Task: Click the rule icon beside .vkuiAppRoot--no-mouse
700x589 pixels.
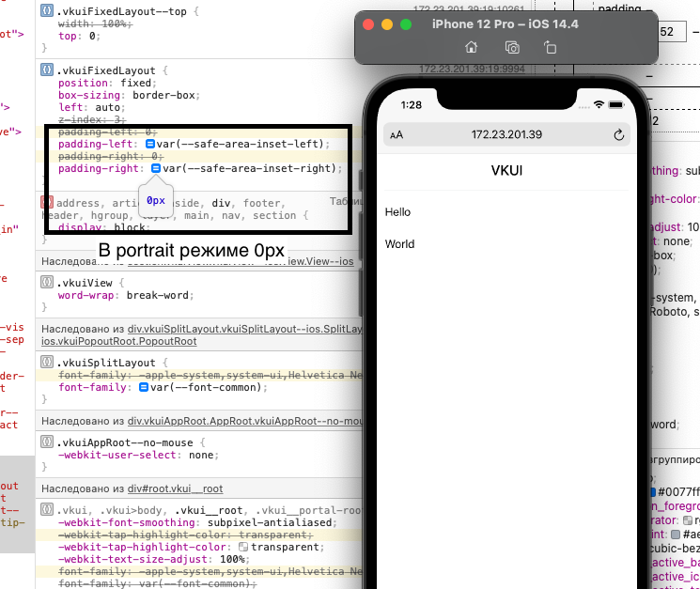Action: coord(46,442)
